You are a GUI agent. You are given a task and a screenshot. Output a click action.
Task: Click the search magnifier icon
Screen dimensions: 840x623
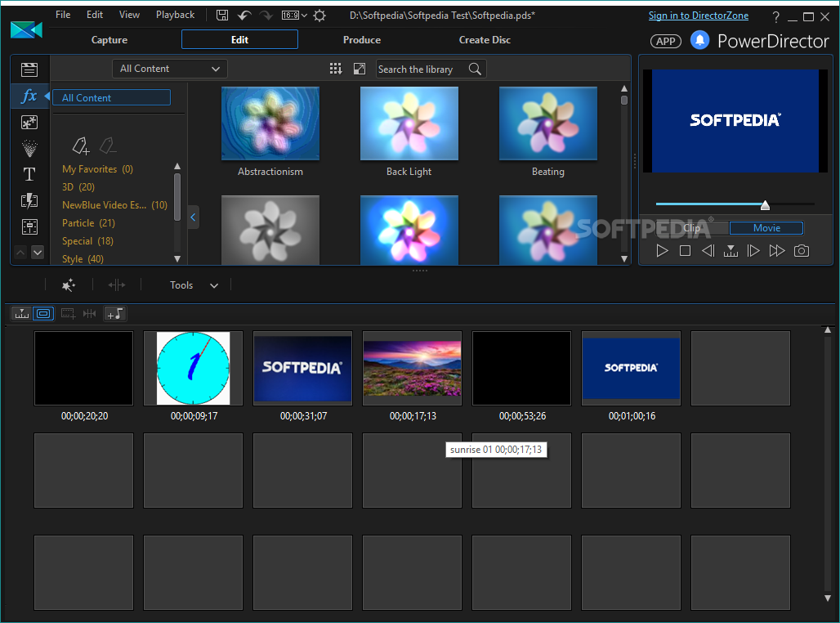pos(475,69)
